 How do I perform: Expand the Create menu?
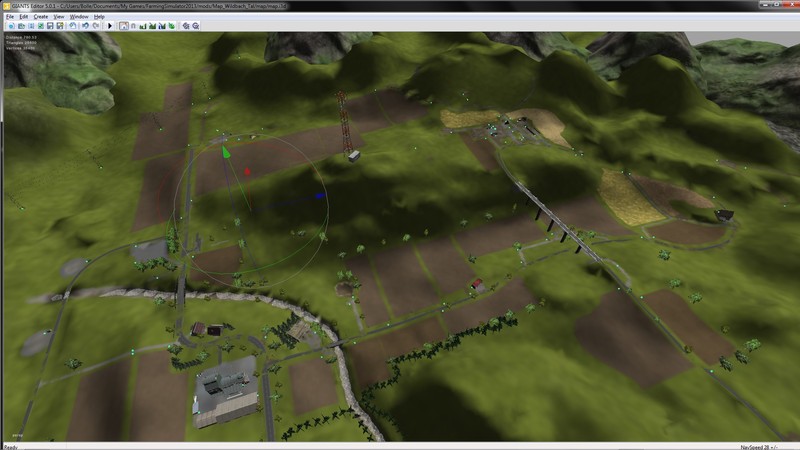click(x=40, y=17)
